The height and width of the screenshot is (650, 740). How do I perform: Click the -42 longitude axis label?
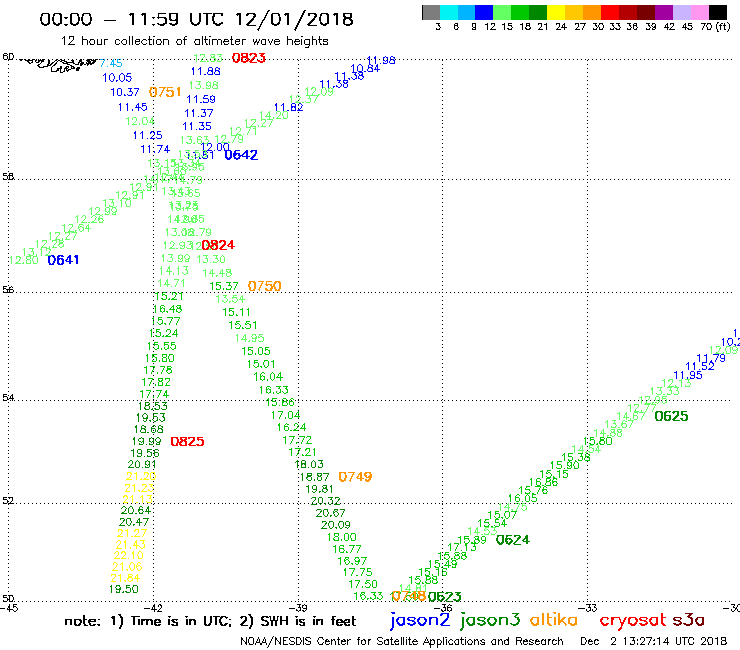pos(154,608)
